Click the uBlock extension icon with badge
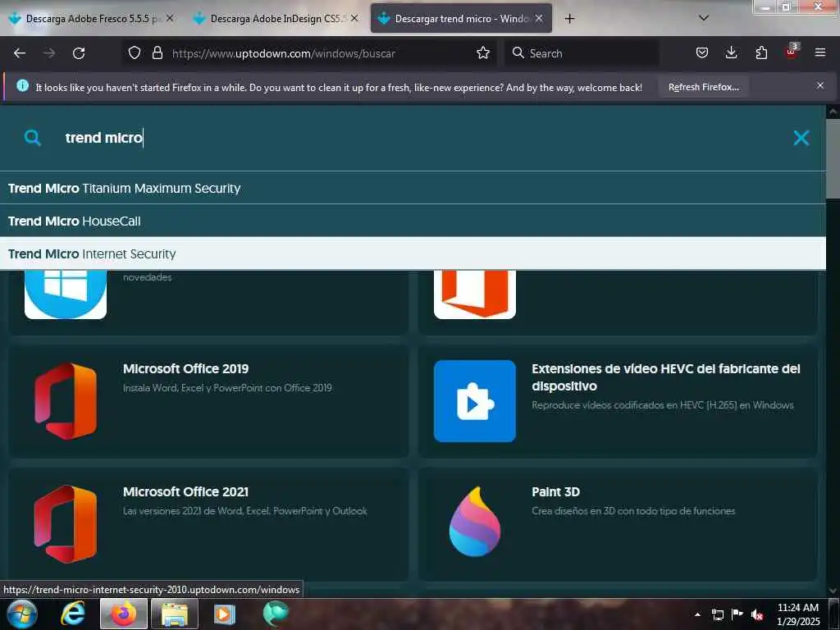 (x=792, y=52)
